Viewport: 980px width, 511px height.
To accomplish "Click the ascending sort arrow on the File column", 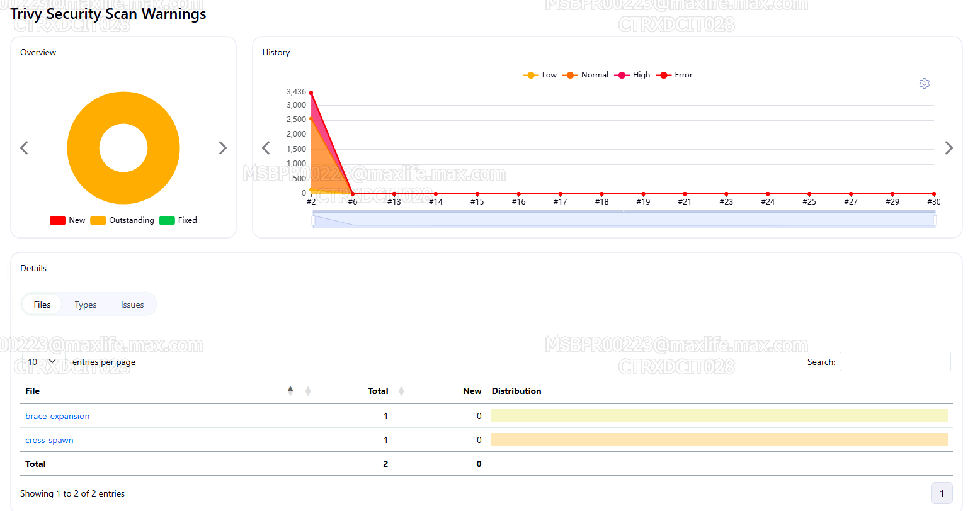I will tap(290, 389).
